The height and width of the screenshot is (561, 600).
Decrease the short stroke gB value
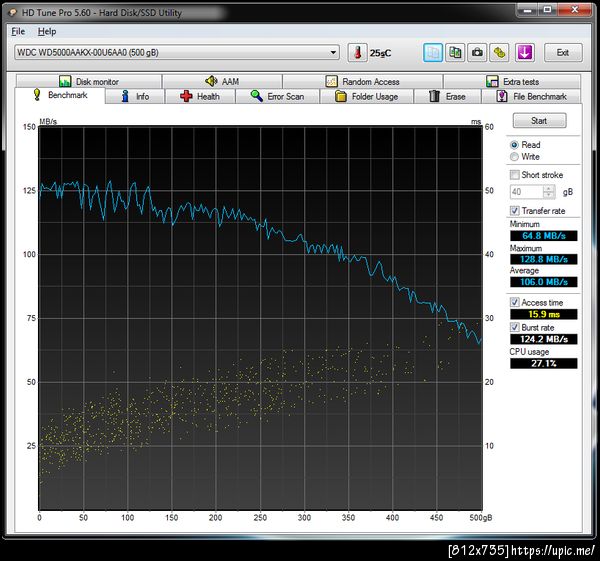pyautogui.click(x=549, y=195)
